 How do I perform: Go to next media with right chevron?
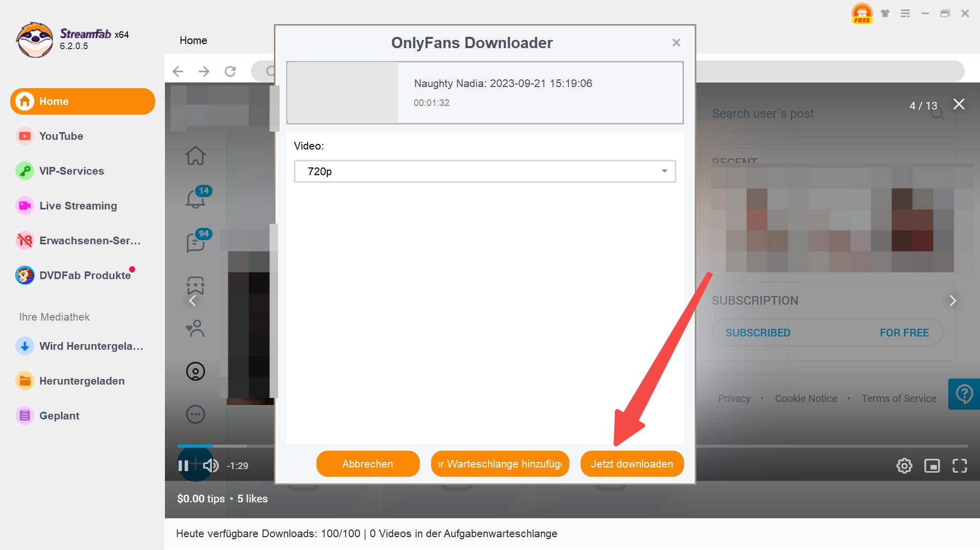pos(952,301)
